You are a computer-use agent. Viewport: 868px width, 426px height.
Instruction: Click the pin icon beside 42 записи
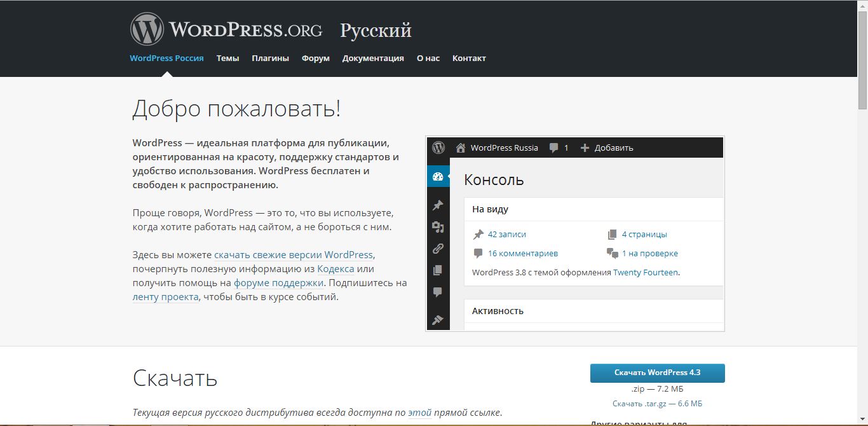pyautogui.click(x=478, y=235)
